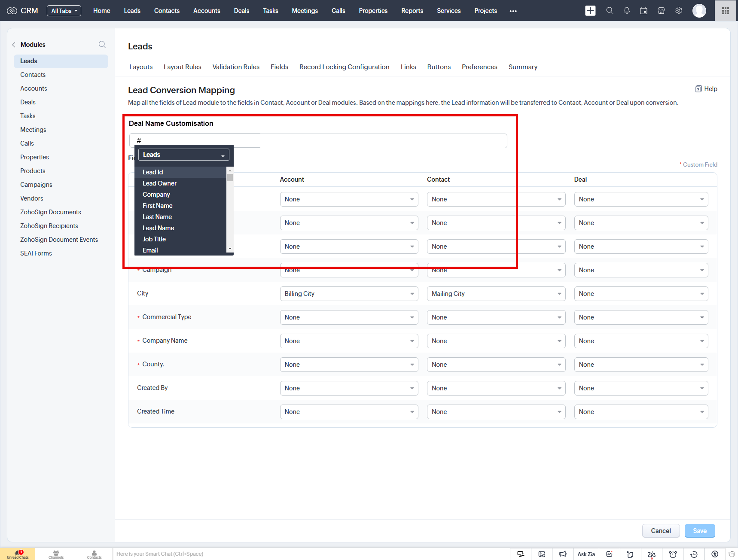738x560 pixels.
Task: Open the Summary tab
Action: [x=523, y=67]
